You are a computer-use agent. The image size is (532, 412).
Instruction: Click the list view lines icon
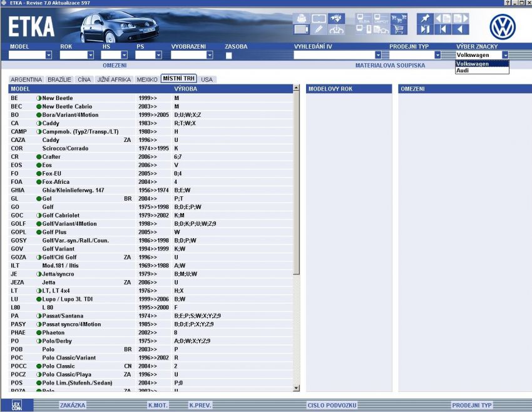coord(301,29)
